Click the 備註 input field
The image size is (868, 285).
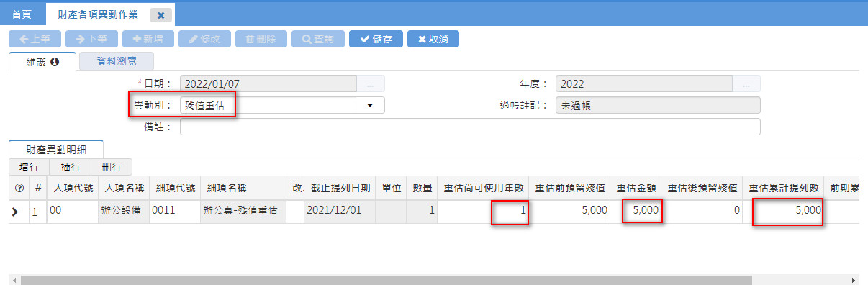pyautogui.click(x=470, y=127)
